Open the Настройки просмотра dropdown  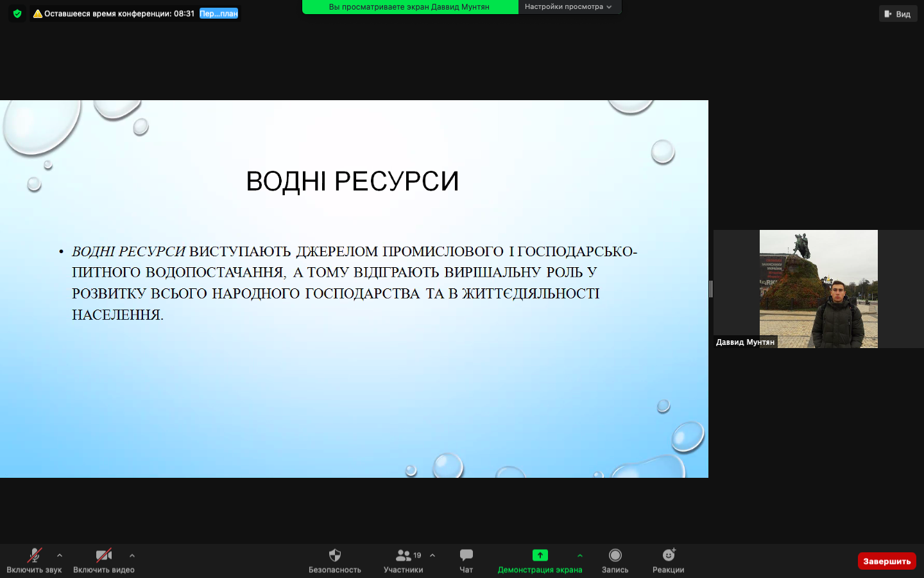pos(568,7)
